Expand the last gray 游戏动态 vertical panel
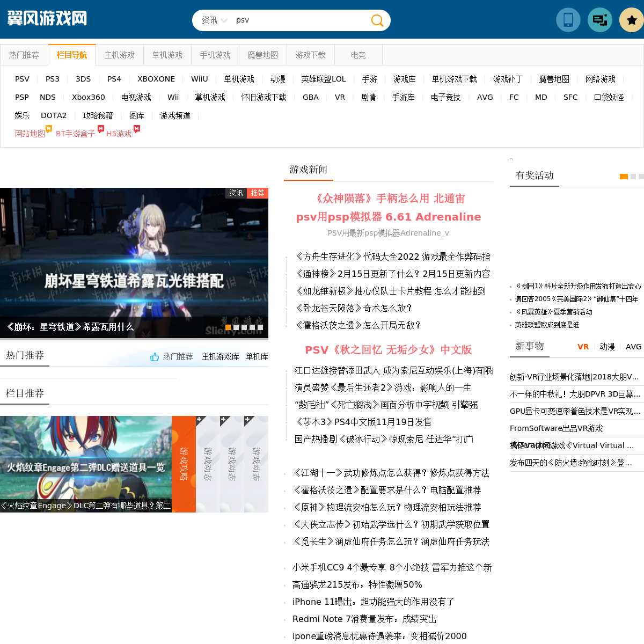The height and width of the screenshot is (644, 644). click(x=256, y=464)
